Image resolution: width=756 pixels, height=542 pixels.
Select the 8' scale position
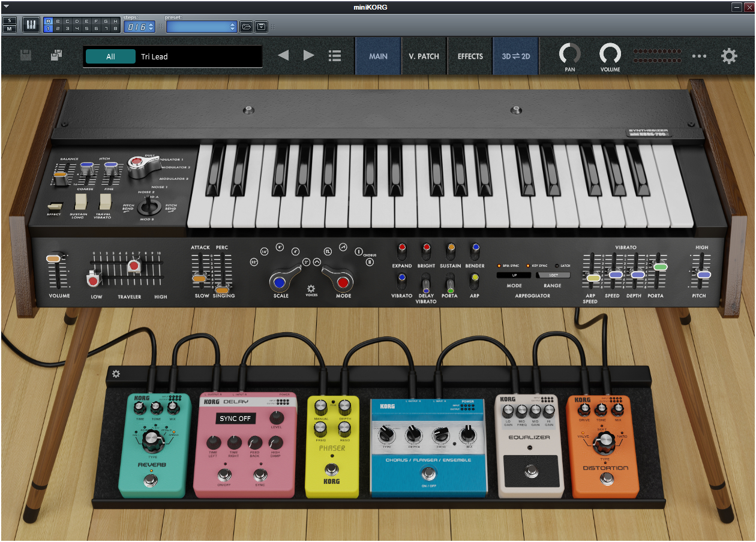[x=280, y=246]
